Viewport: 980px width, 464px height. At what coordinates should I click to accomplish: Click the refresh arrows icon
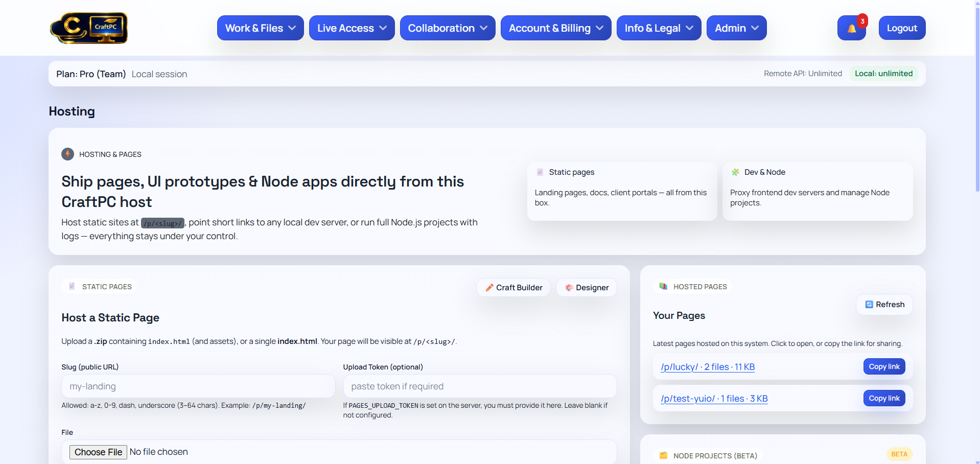click(x=869, y=305)
